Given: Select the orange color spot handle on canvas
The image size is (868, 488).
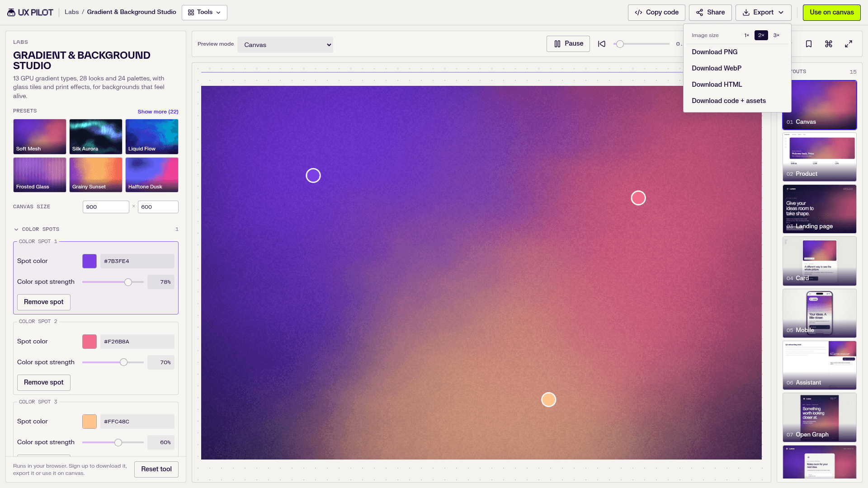Looking at the screenshot, I should (x=549, y=399).
